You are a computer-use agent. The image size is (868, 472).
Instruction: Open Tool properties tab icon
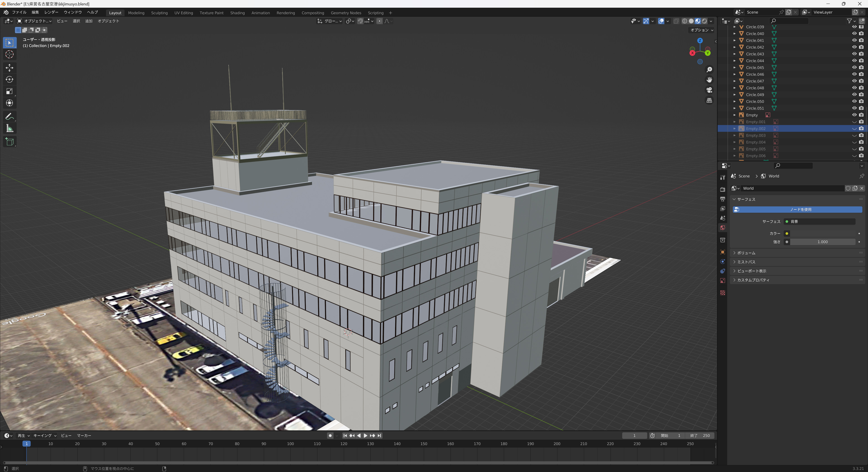[722, 177]
